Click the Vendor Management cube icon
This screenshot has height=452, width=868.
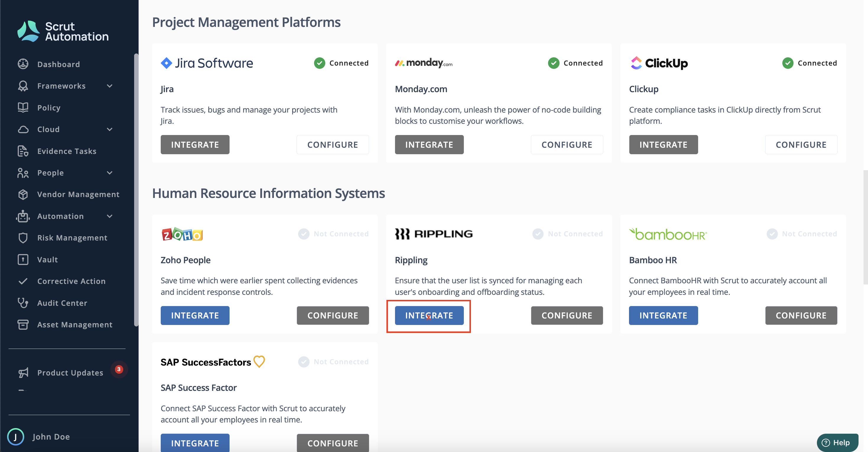23,194
